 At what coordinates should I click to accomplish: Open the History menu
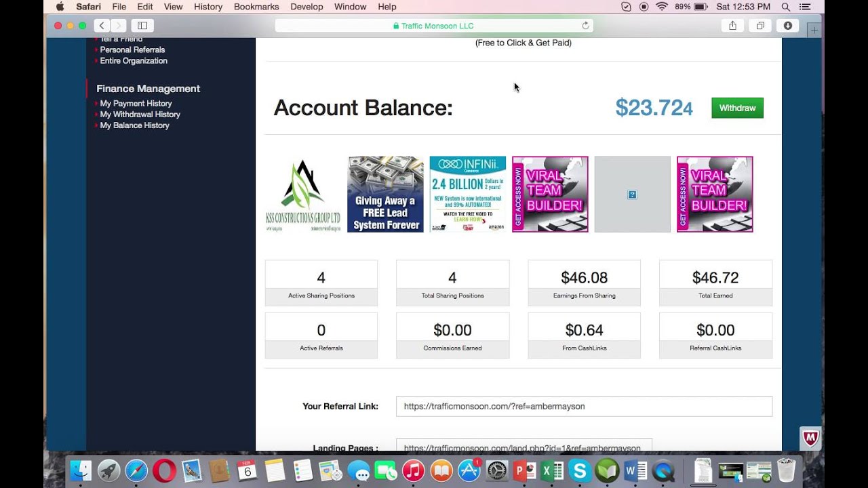[208, 7]
